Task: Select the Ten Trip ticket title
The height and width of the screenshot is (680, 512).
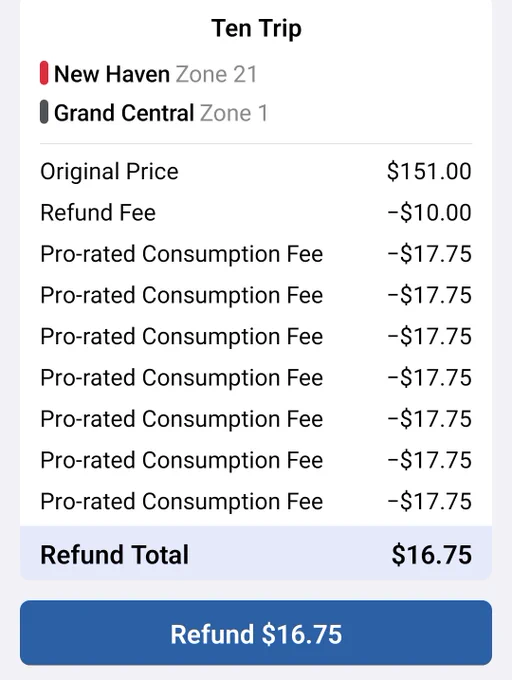Action: pyautogui.click(x=256, y=29)
